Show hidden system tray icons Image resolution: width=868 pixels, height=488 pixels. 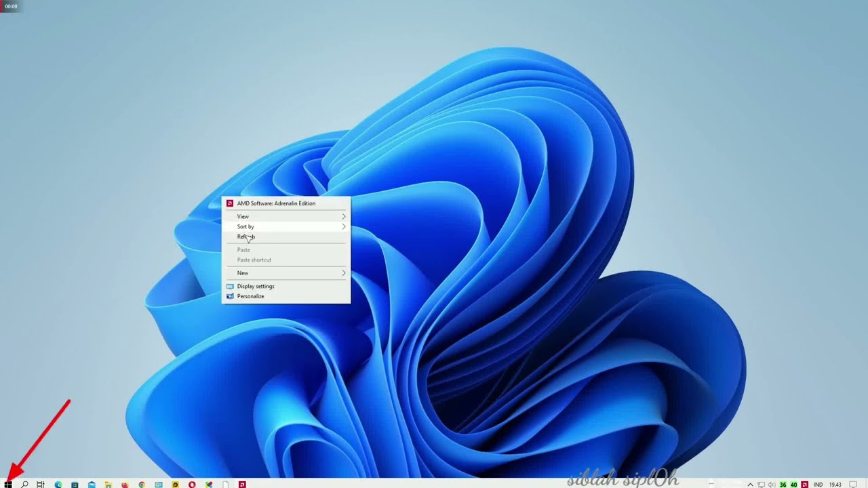751,485
